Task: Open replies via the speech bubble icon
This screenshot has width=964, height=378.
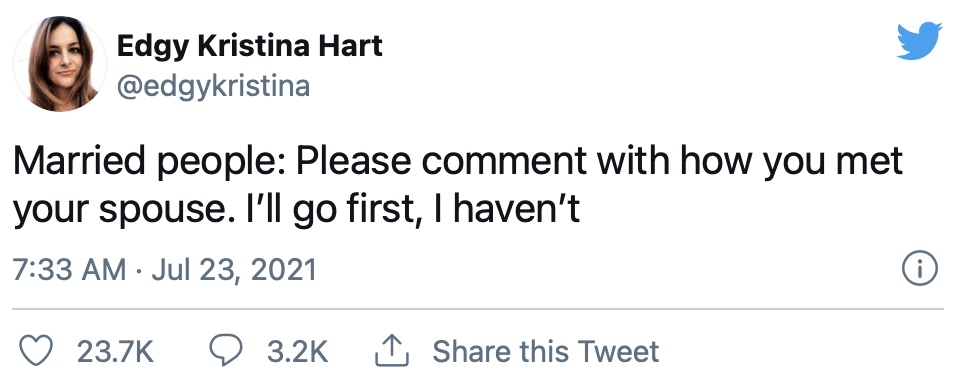Action: 226,350
